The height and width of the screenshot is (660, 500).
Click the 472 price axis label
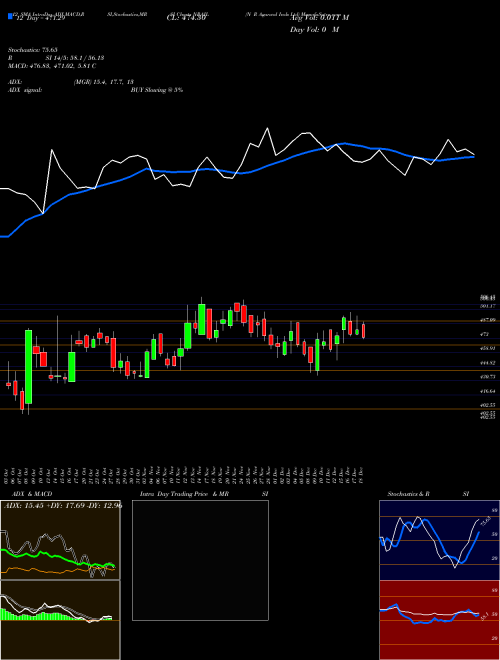(484, 334)
